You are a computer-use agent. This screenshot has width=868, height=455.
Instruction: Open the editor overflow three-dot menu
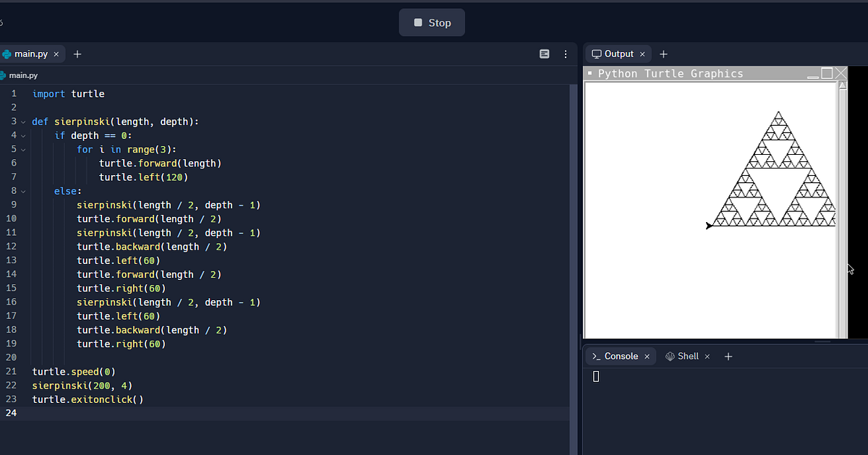[x=565, y=54]
